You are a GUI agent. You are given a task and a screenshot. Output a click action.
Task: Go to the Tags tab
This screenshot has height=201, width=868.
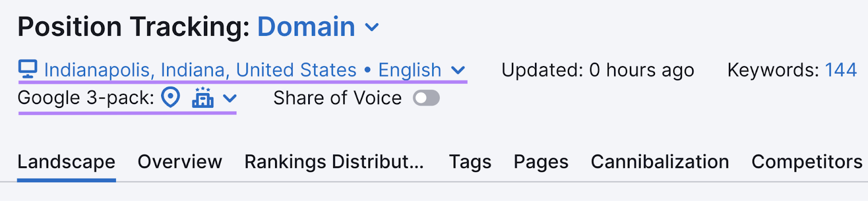pos(470,161)
